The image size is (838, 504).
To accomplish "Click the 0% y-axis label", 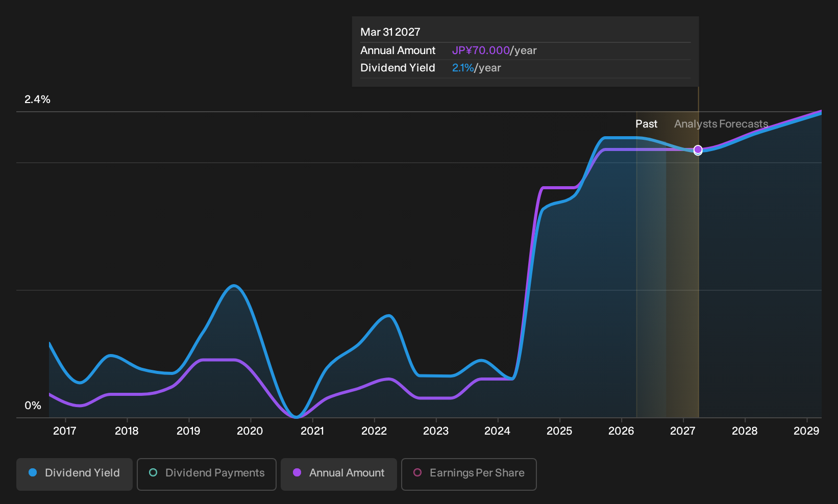I will (33, 406).
